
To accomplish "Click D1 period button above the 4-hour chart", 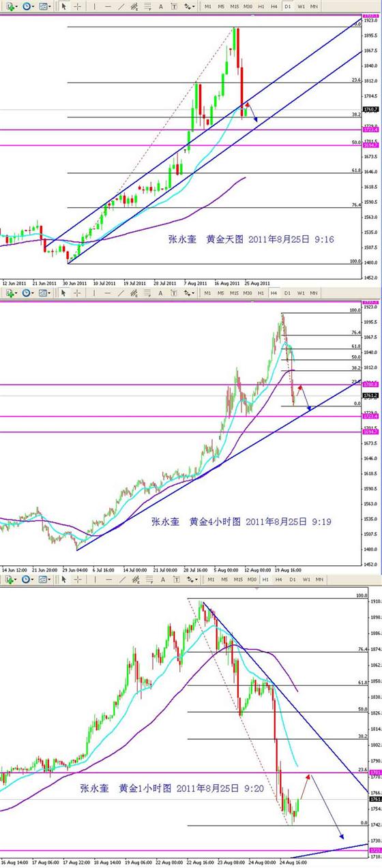I will [x=287, y=293].
